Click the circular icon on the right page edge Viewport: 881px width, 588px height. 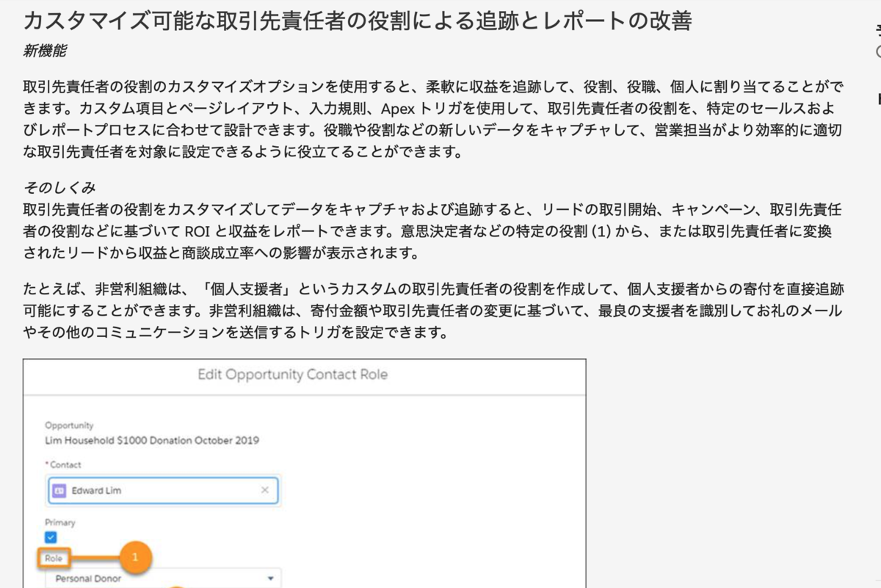pos(879,51)
